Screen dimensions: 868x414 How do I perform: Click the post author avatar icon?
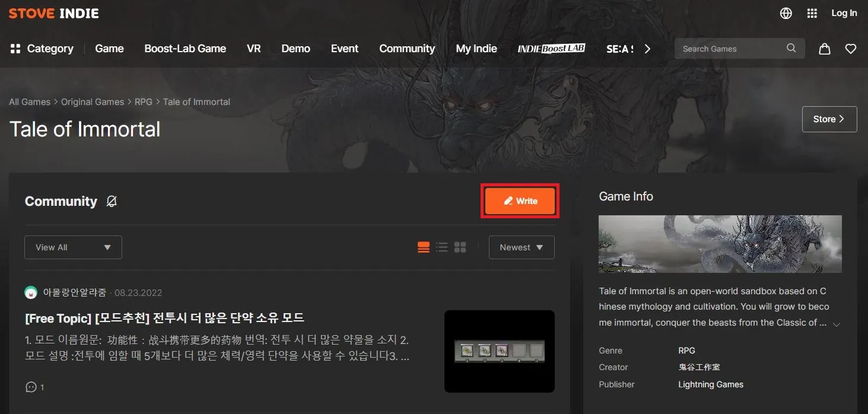pos(31,292)
